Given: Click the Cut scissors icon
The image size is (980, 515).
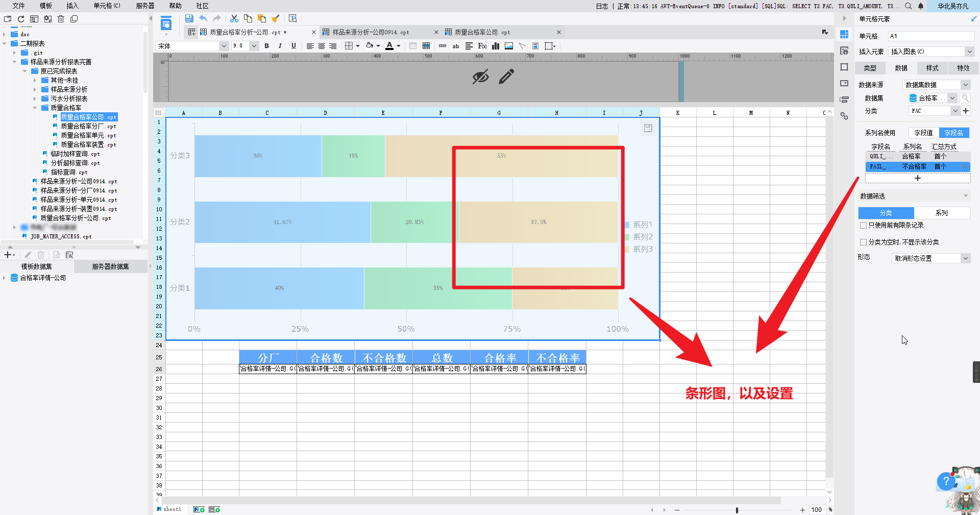Looking at the screenshot, I should (234, 18).
